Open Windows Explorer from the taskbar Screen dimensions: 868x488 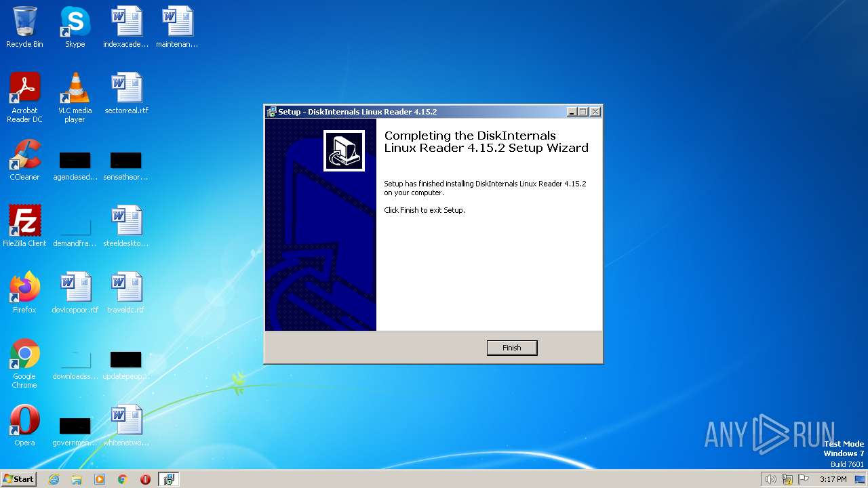(77, 479)
